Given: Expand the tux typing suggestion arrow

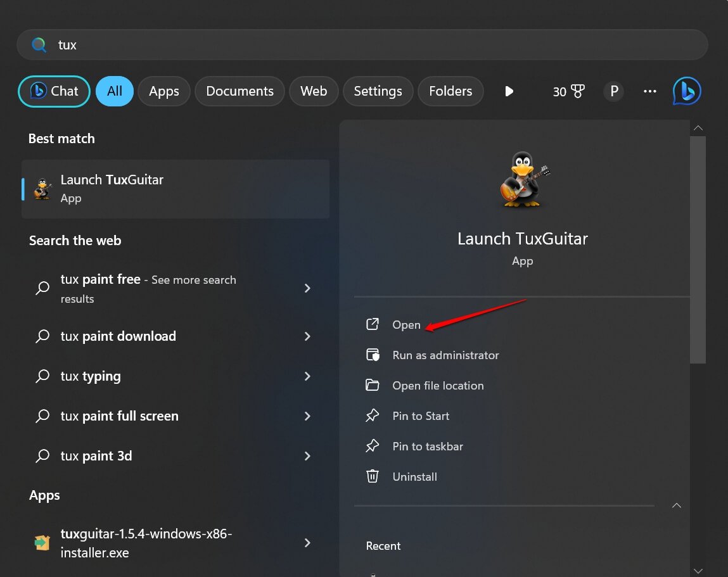Looking at the screenshot, I should coord(307,376).
